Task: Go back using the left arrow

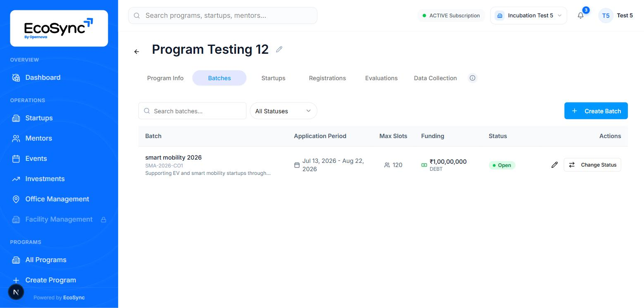Action: 137,52
